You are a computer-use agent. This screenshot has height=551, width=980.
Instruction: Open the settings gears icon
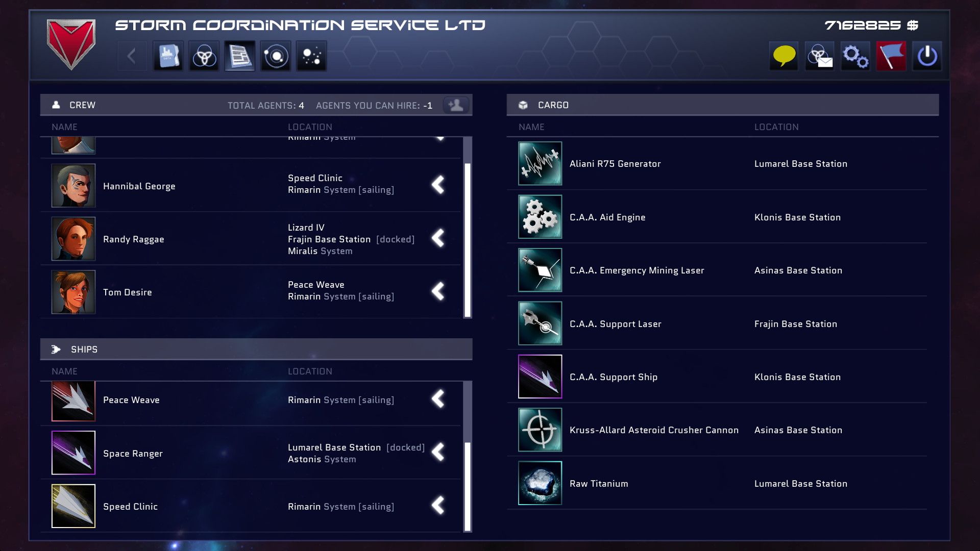(855, 56)
